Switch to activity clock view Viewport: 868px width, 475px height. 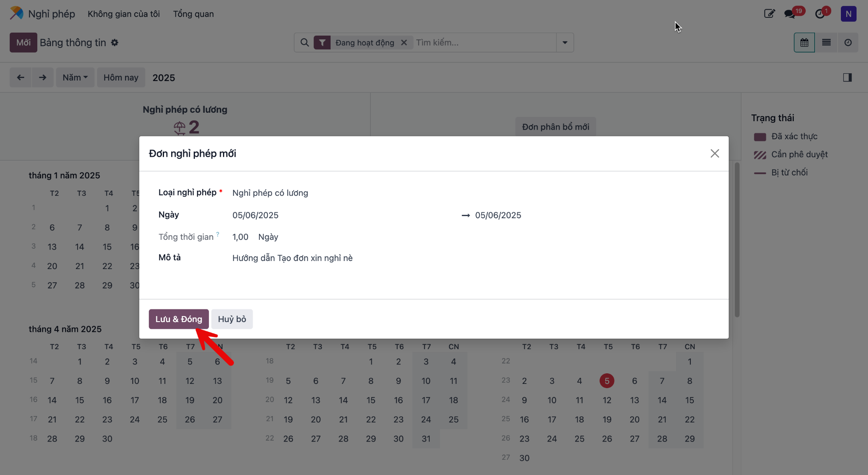(x=848, y=42)
